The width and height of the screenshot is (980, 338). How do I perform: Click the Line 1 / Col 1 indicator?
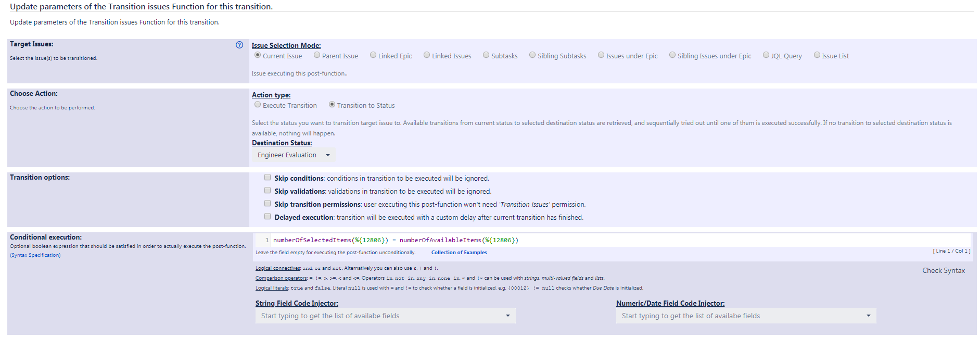tap(951, 251)
